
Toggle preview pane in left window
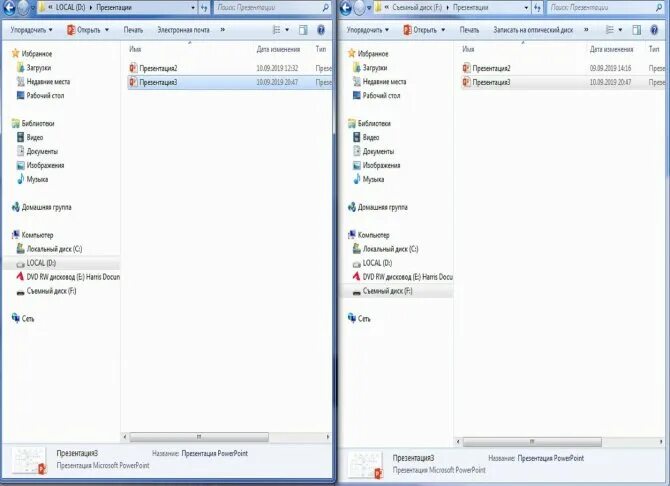click(303, 30)
